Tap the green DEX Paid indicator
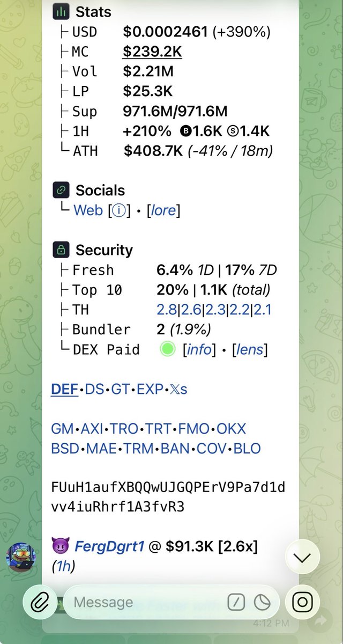 click(168, 350)
